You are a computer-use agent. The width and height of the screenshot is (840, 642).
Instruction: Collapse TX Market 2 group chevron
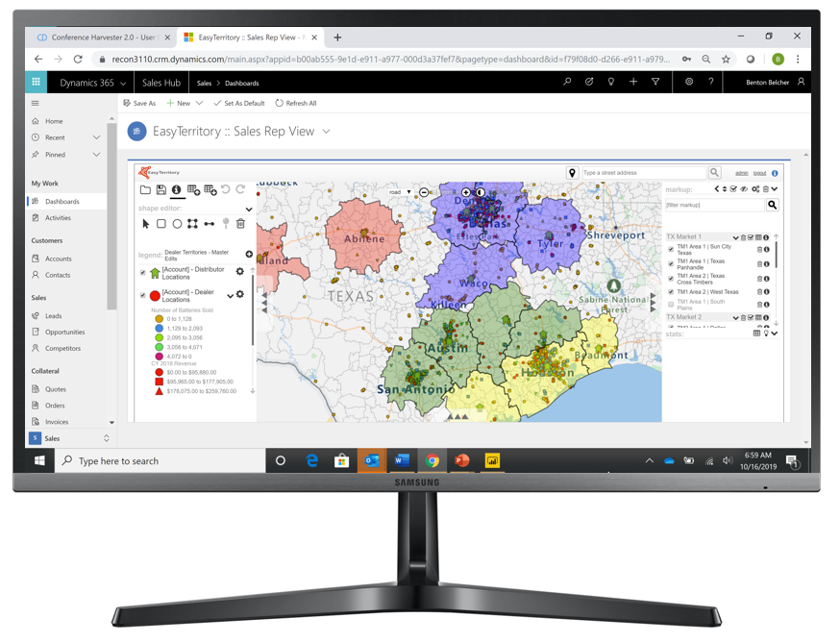(x=736, y=318)
